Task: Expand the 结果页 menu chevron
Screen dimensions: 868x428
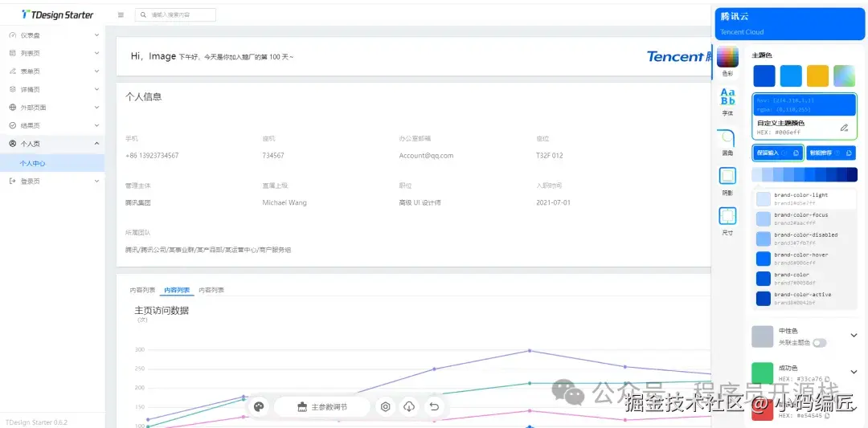Action: [96, 125]
